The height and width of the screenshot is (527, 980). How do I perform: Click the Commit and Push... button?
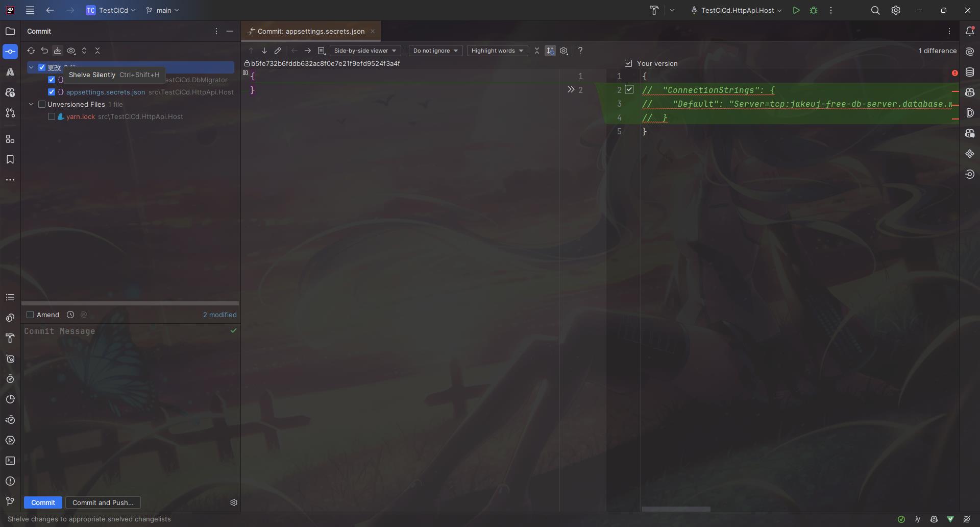click(x=103, y=502)
